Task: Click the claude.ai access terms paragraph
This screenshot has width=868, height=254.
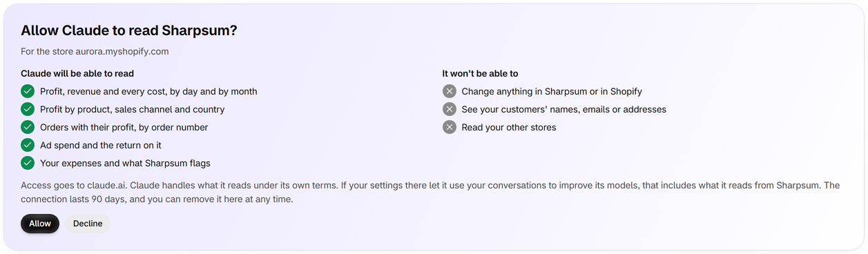Action: tap(430, 193)
